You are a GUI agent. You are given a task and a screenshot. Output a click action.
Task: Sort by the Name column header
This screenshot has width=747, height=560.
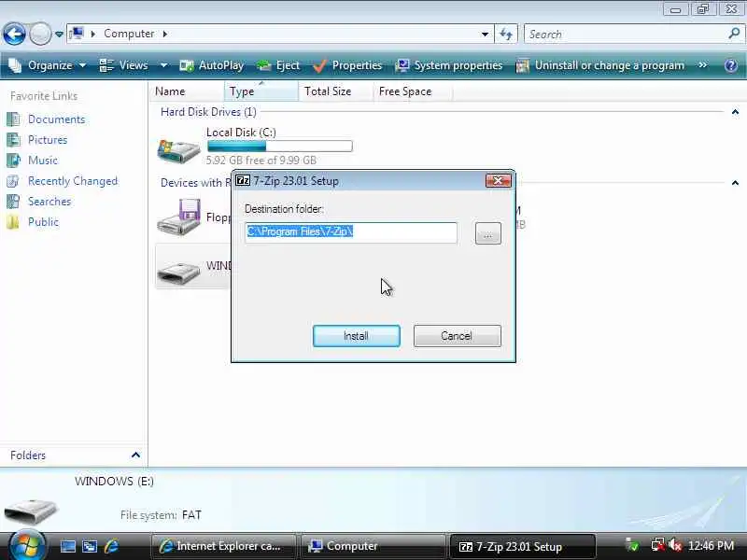187,91
